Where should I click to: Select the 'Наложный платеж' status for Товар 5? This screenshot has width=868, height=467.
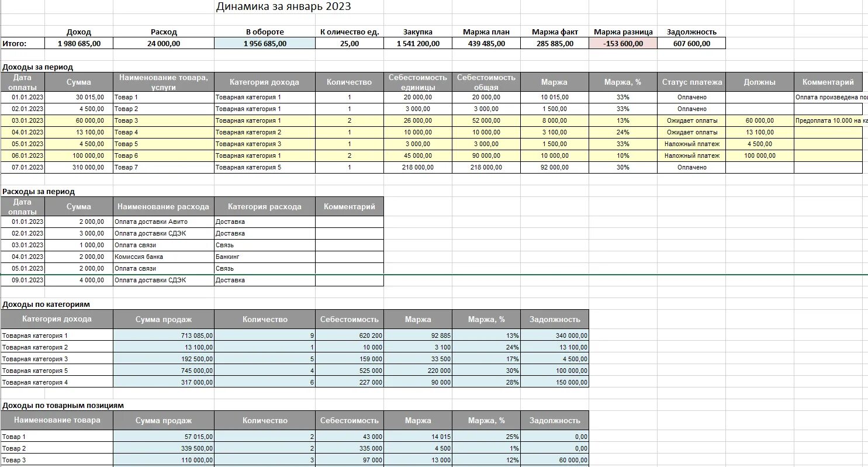click(x=691, y=144)
